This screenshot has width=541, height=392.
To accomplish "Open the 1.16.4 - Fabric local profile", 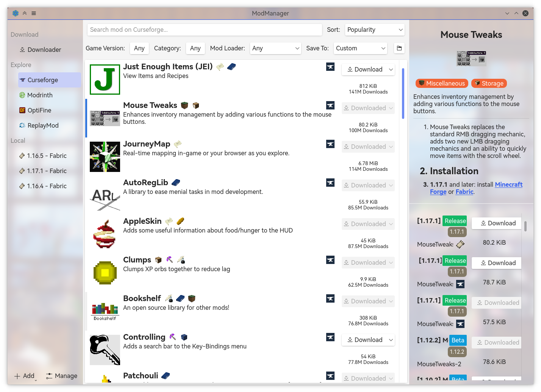I will tap(49, 186).
